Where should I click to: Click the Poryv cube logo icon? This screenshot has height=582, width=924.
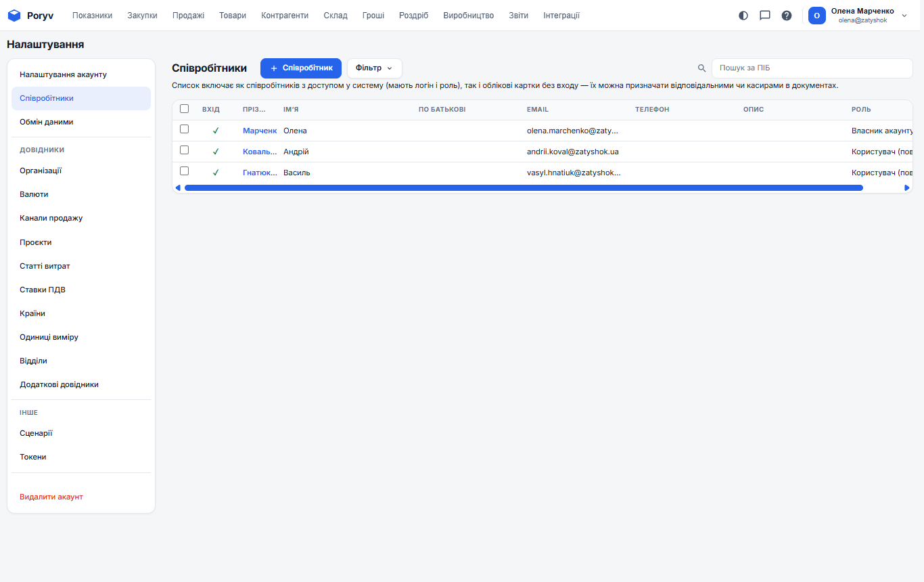(x=14, y=15)
